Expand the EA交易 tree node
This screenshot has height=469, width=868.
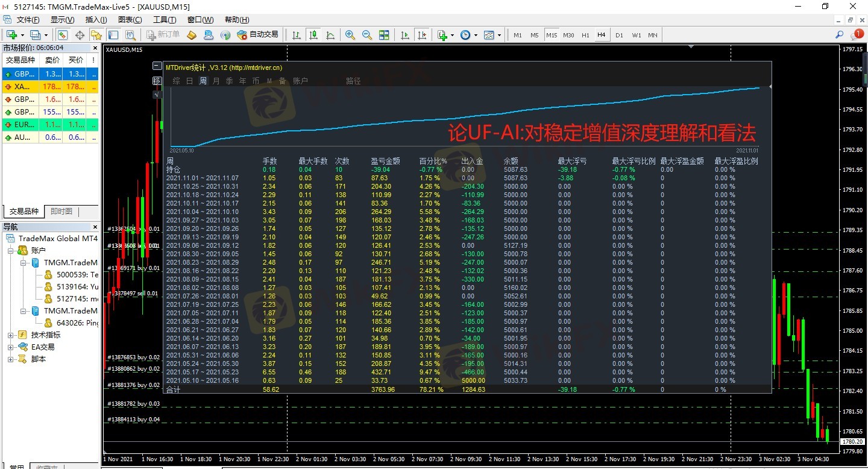click(x=10, y=347)
